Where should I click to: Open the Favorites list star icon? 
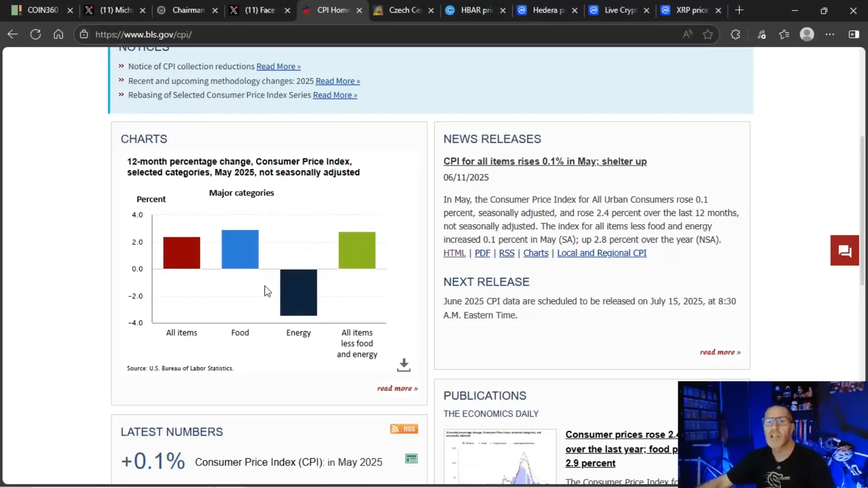pos(784,34)
